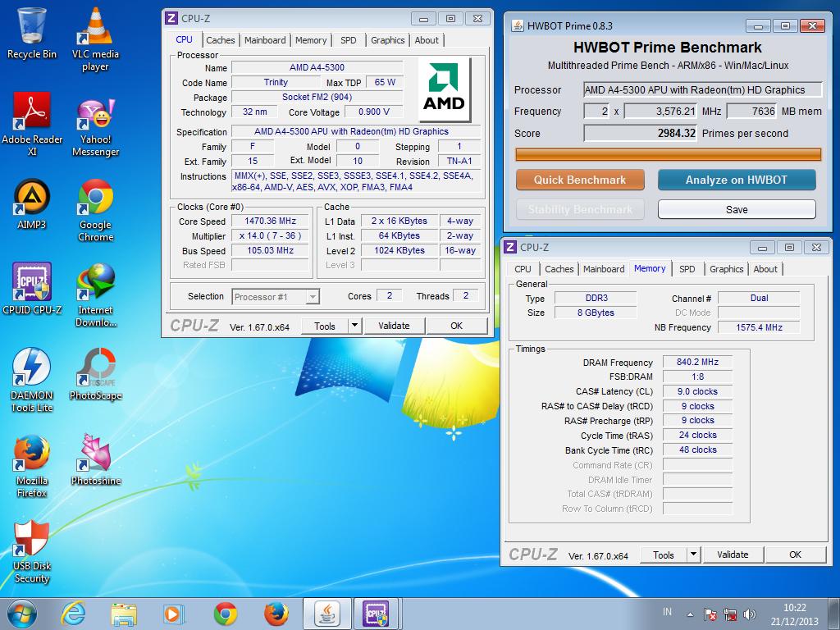Screen dimensions: 840x630
Task: Click Core Speed value 1470.36 MHz
Action: click(x=270, y=221)
